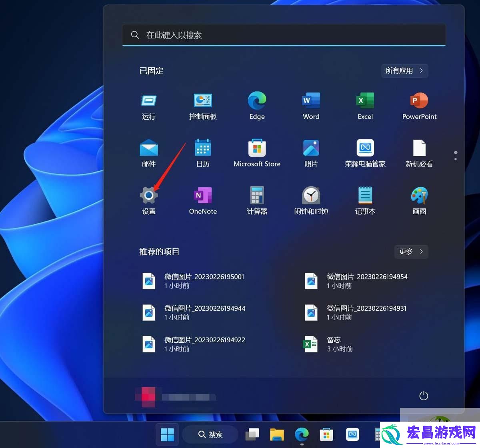The image size is (480, 448).
Task: Click the taskbar 搜索 search box
Action: [x=210, y=434]
